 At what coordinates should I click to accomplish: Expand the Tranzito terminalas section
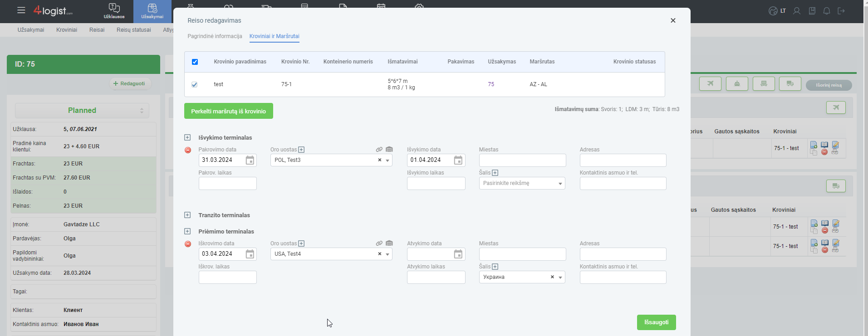187,215
